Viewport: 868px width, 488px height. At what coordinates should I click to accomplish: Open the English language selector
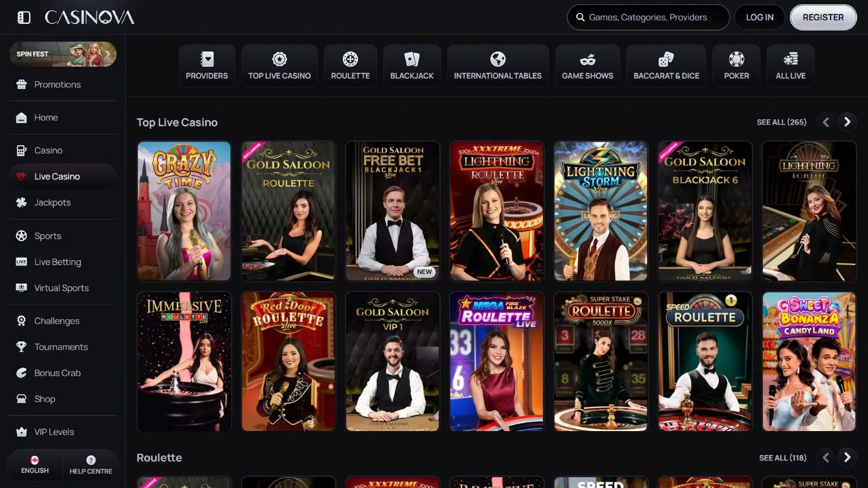pos(35,465)
